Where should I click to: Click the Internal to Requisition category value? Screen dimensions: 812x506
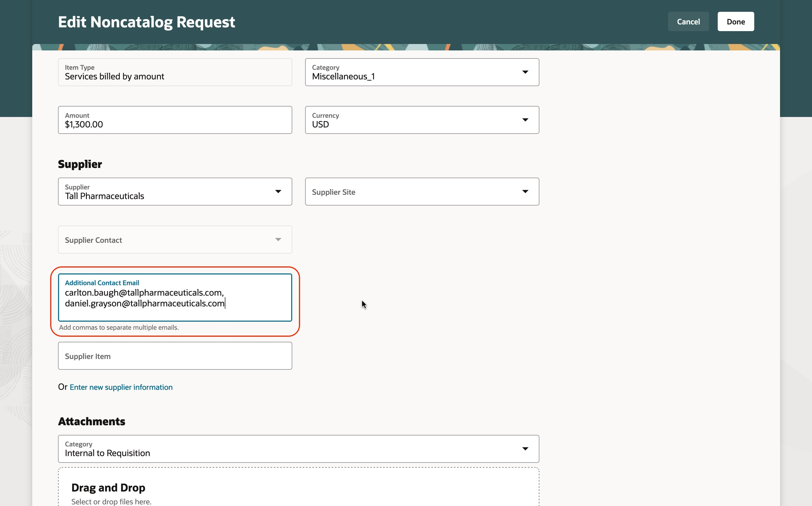(x=107, y=453)
